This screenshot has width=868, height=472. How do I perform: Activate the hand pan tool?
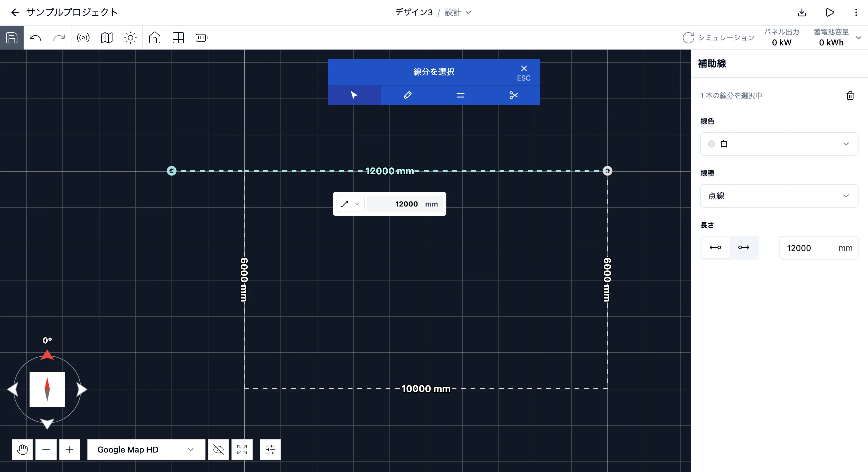[x=22, y=450]
